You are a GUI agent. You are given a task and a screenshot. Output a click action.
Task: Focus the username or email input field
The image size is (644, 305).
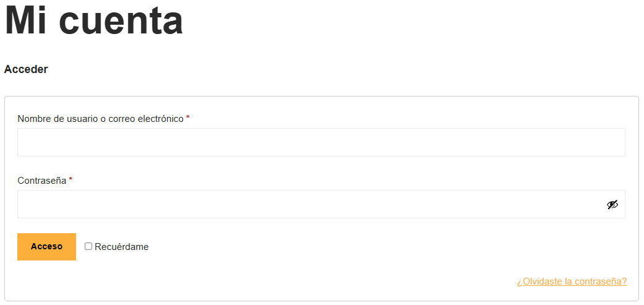(x=321, y=142)
